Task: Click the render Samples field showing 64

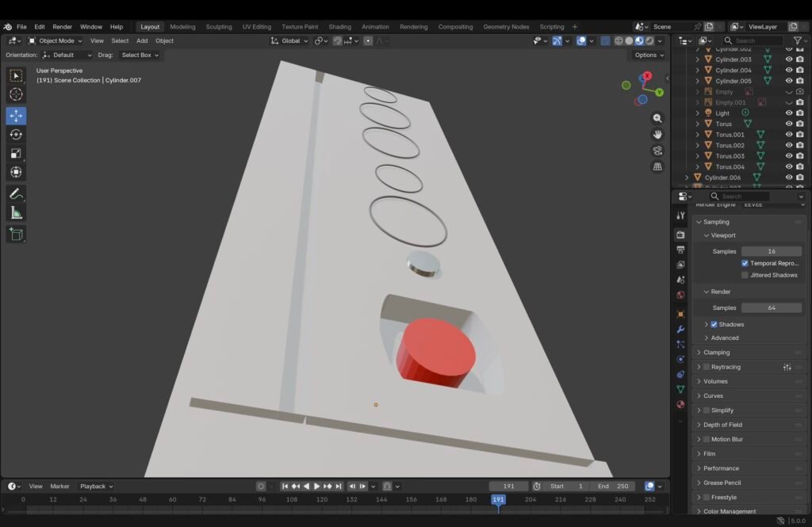Action: pyautogui.click(x=771, y=307)
